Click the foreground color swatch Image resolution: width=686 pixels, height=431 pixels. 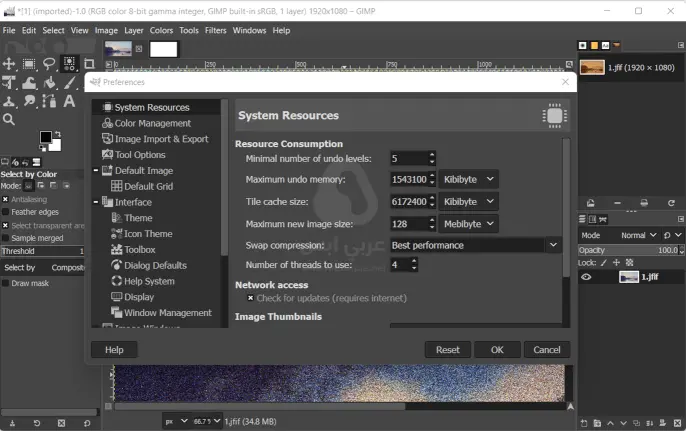click(x=46, y=137)
